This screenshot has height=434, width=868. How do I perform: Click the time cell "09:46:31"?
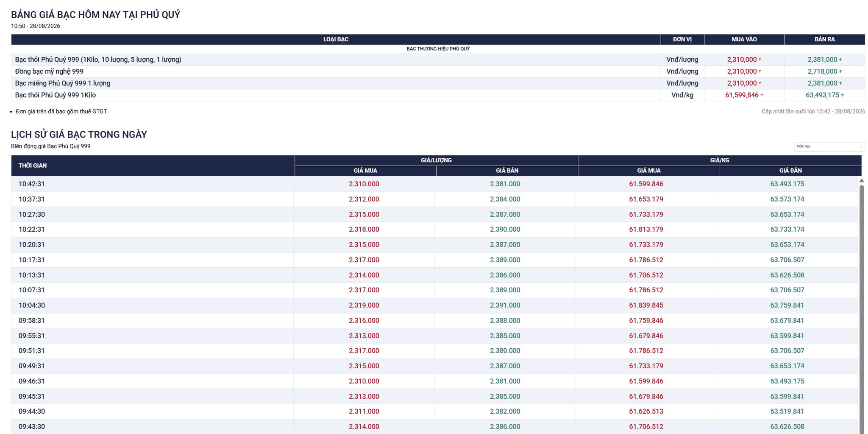click(x=31, y=381)
